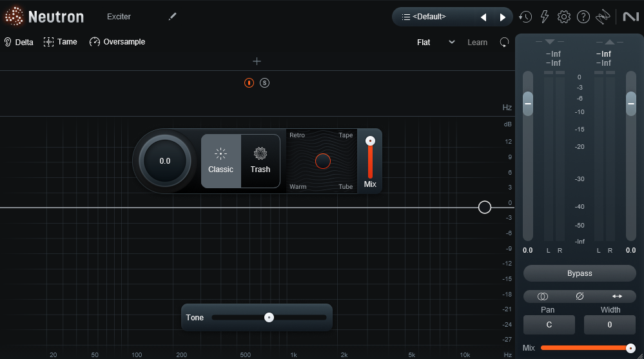The image size is (644, 359).
Task: Open the undo history clock icon
Action: [525, 17]
